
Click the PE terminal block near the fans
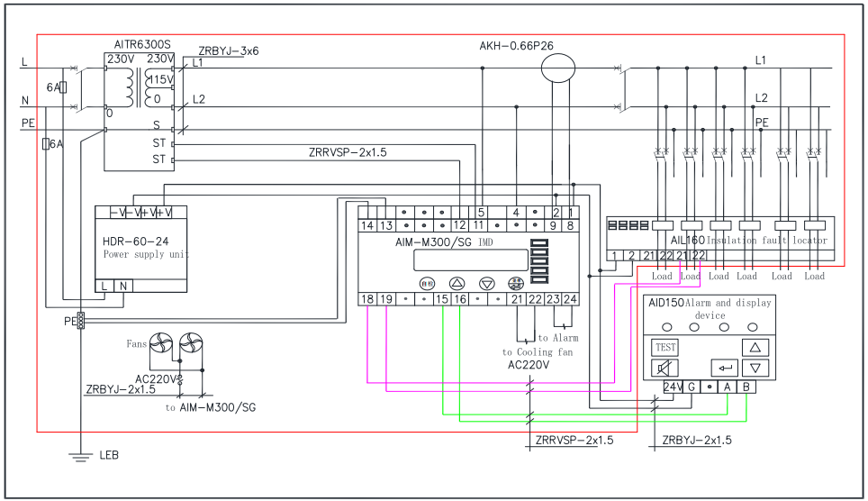coord(81,320)
